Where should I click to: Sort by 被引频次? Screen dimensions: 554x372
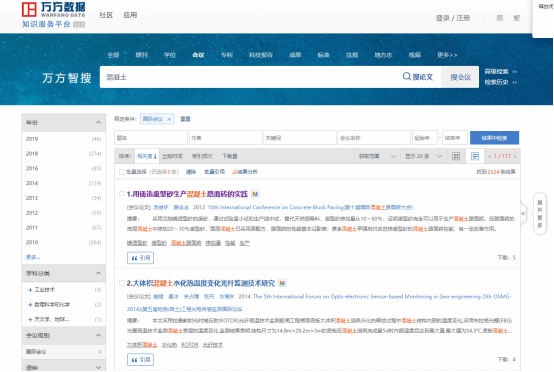click(x=202, y=156)
